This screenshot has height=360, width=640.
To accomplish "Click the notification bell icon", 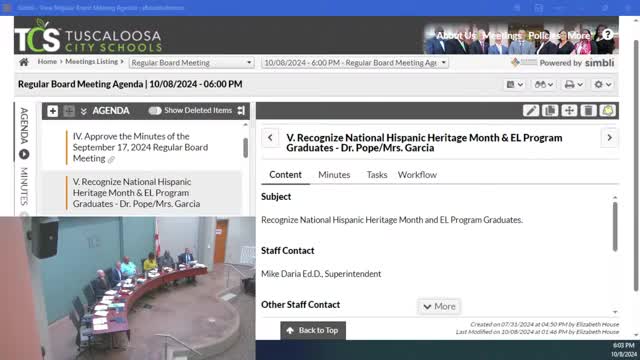I will pos(607,111).
